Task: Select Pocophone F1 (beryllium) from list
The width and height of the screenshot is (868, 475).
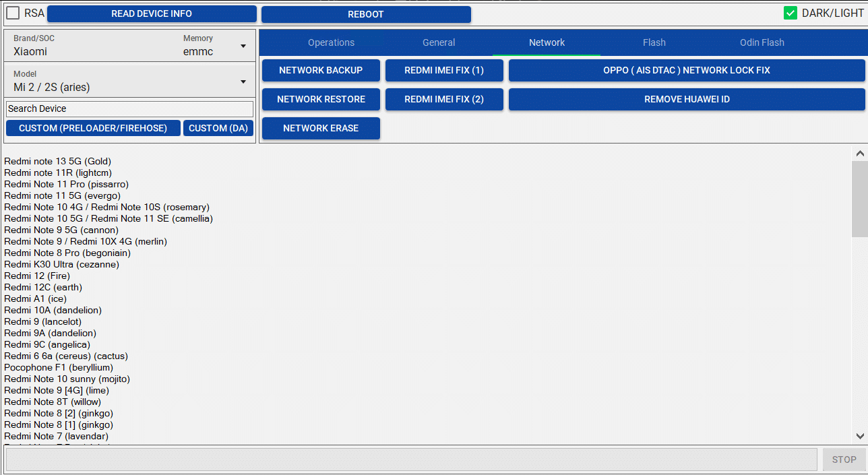Action: [59, 367]
